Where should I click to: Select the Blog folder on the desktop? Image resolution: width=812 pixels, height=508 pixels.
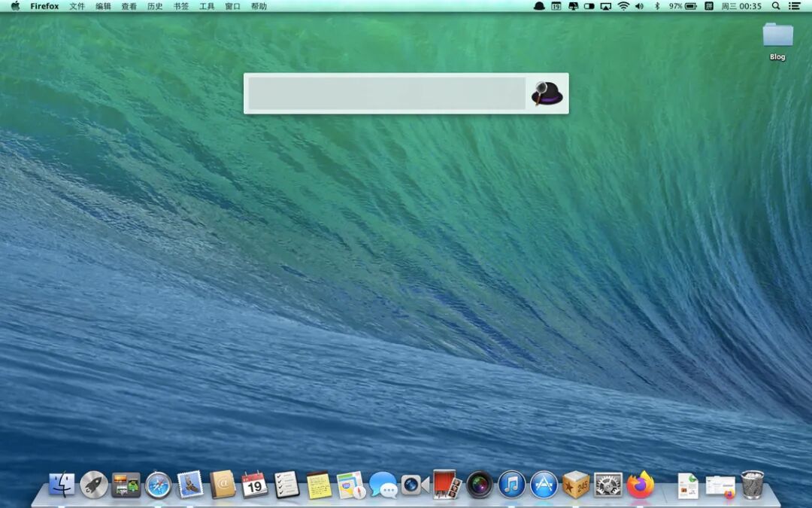pos(777,41)
